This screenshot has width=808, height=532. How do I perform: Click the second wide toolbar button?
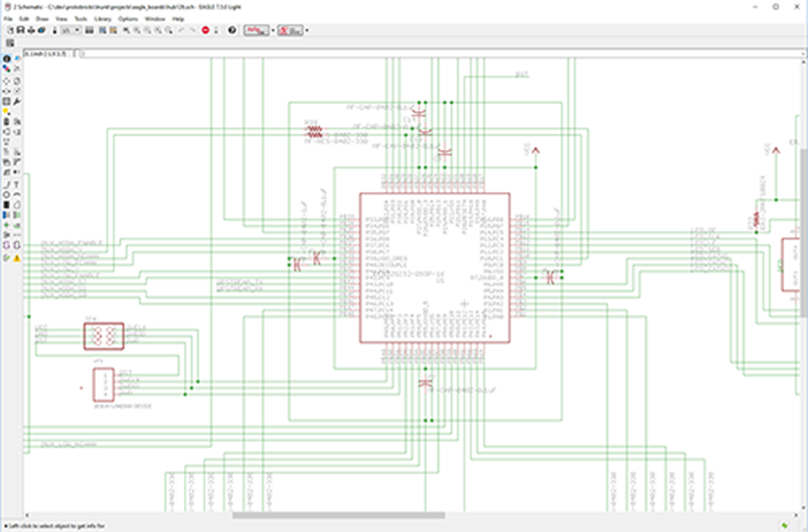[x=290, y=30]
